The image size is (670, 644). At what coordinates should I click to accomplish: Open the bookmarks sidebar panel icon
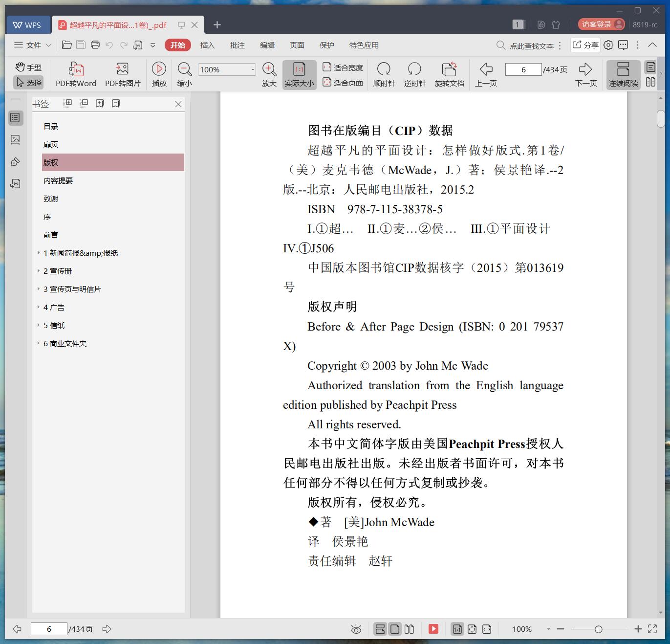point(15,118)
